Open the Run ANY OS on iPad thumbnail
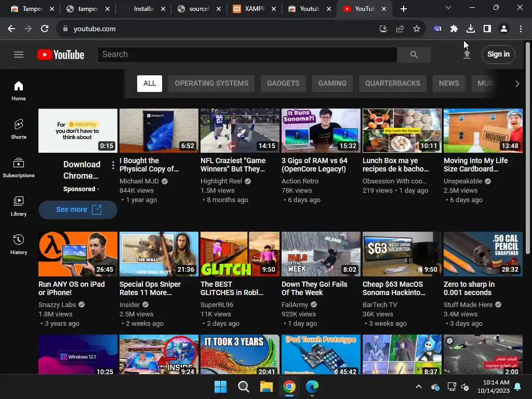The image size is (532, 399). pos(78,254)
